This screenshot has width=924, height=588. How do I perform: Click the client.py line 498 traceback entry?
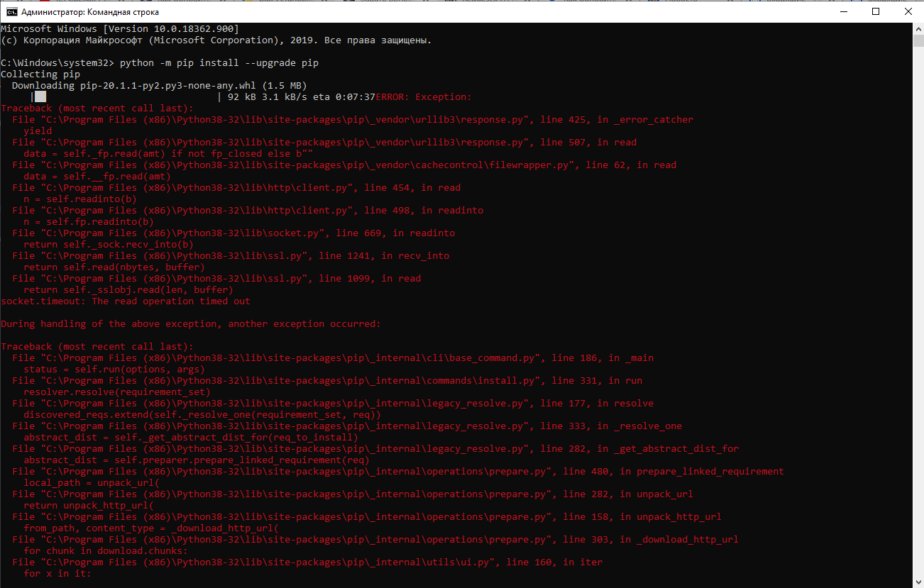[x=248, y=211]
